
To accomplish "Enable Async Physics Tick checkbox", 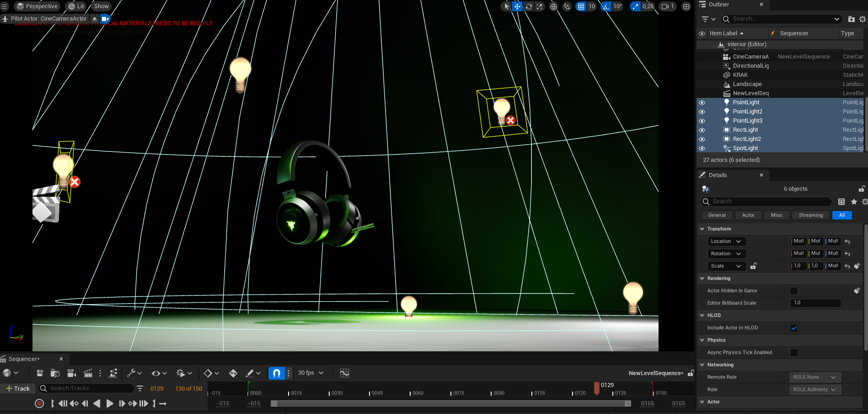I will [794, 353].
